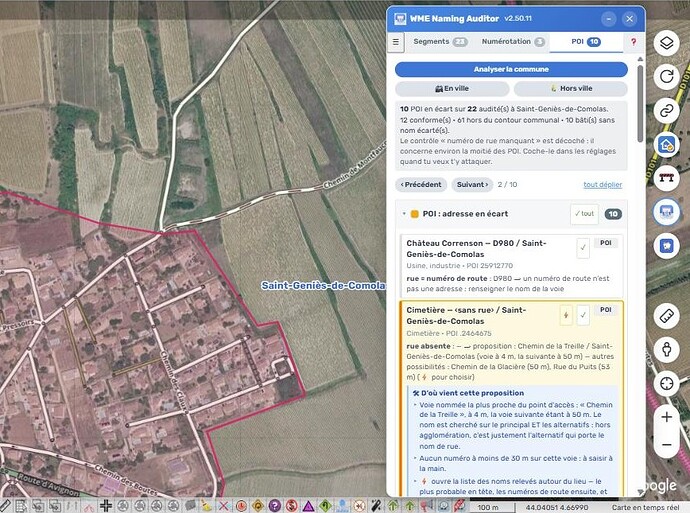Switch to the Segments tab
Viewport: 690px width, 513px height.
440,42
